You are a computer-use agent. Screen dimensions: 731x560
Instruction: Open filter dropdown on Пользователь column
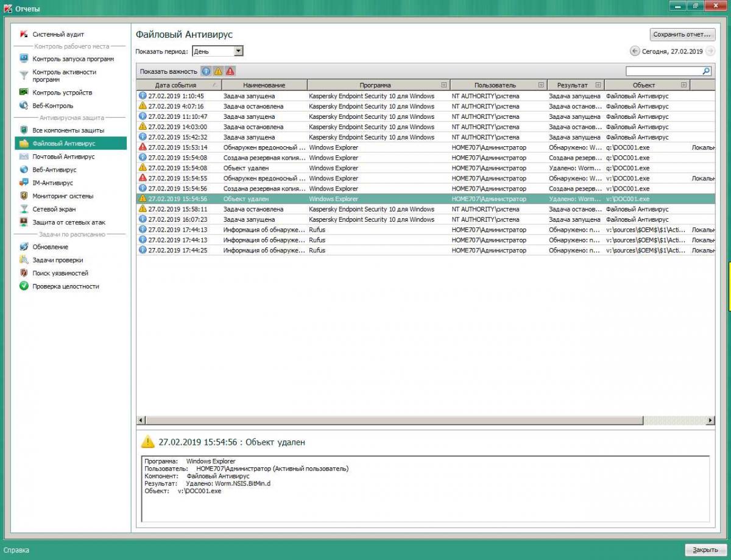[x=540, y=85]
